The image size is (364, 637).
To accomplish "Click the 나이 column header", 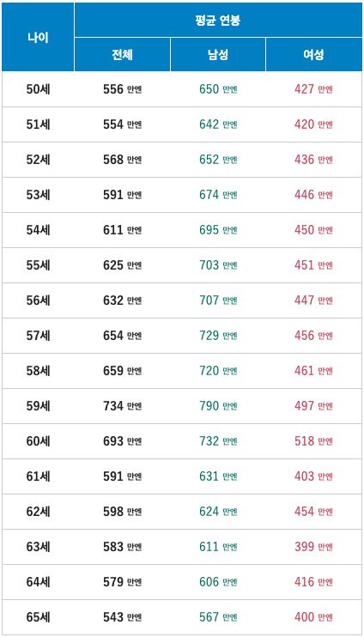I will coord(38,38).
